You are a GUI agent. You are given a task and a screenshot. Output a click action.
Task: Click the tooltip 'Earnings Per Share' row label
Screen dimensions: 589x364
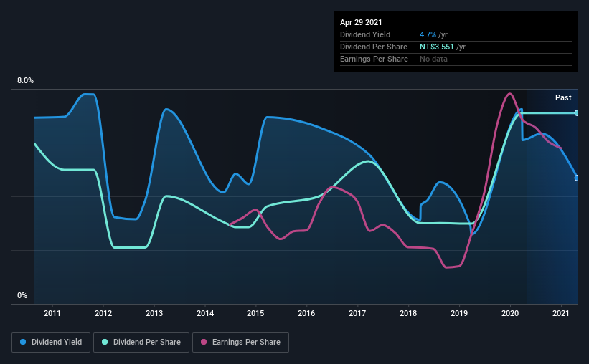click(374, 59)
